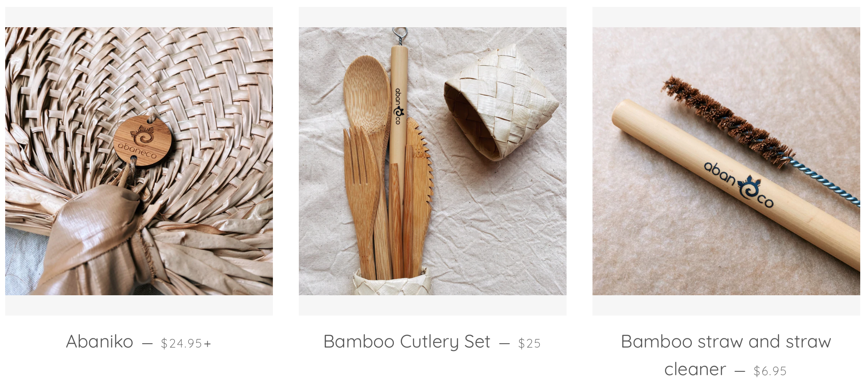
Task: Click the Bamboo straw and straw cleaner title
Action: click(x=726, y=355)
